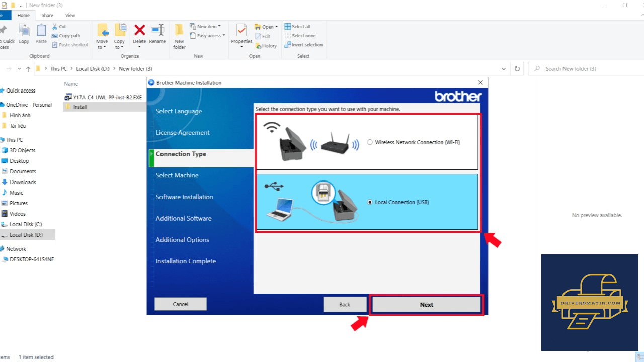The height and width of the screenshot is (362, 644).
Task: Click Cut in the Clipboard group
Action: (x=59, y=27)
